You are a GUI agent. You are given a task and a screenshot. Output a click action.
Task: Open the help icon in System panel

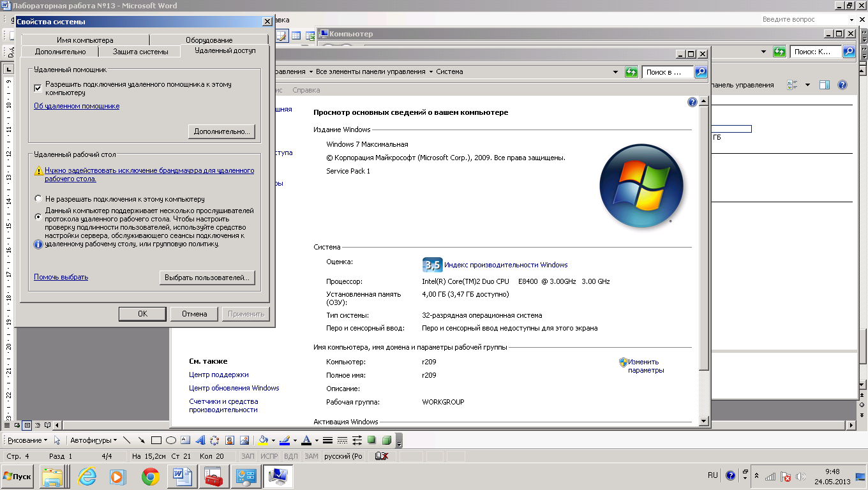point(692,102)
